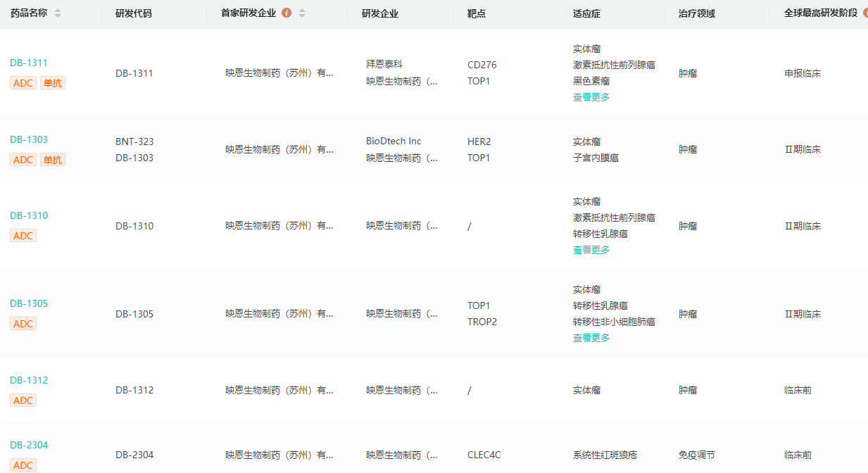Image resolution: width=868 pixels, height=473 pixels.
Task: Sort the table by 药品名称 column arrows
Action: (58, 13)
